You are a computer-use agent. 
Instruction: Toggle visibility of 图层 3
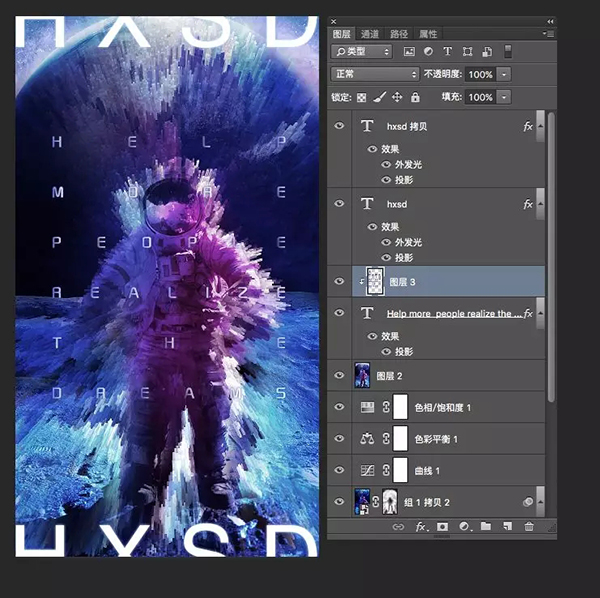point(339,281)
